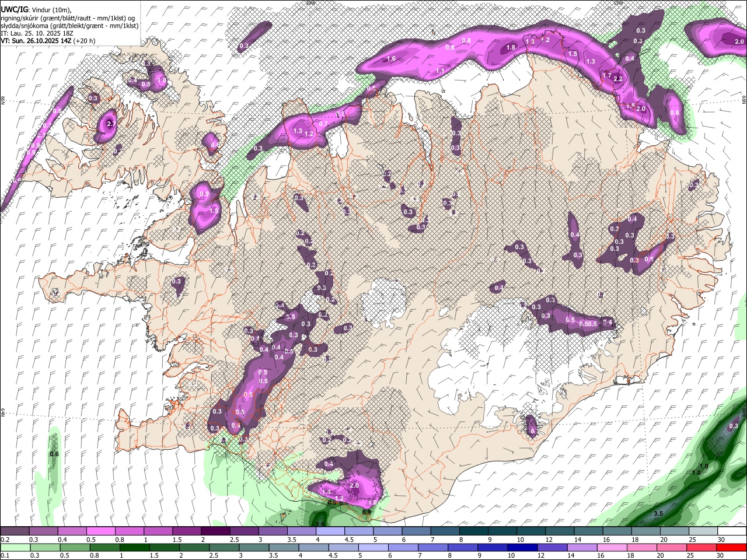The image size is (747, 560).
Task: Click the dusky purple 0.2–0.3 swatch in top legend
Action: (15, 531)
